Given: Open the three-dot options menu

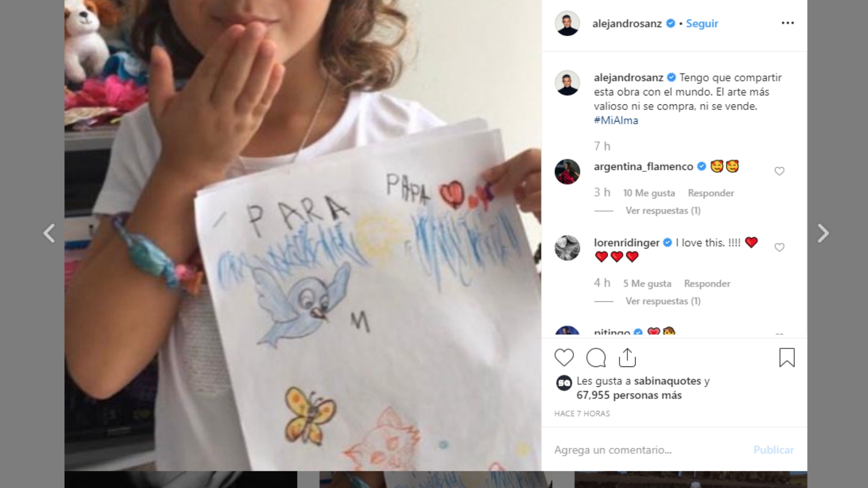Looking at the screenshot, I should [x=788, y=23].
